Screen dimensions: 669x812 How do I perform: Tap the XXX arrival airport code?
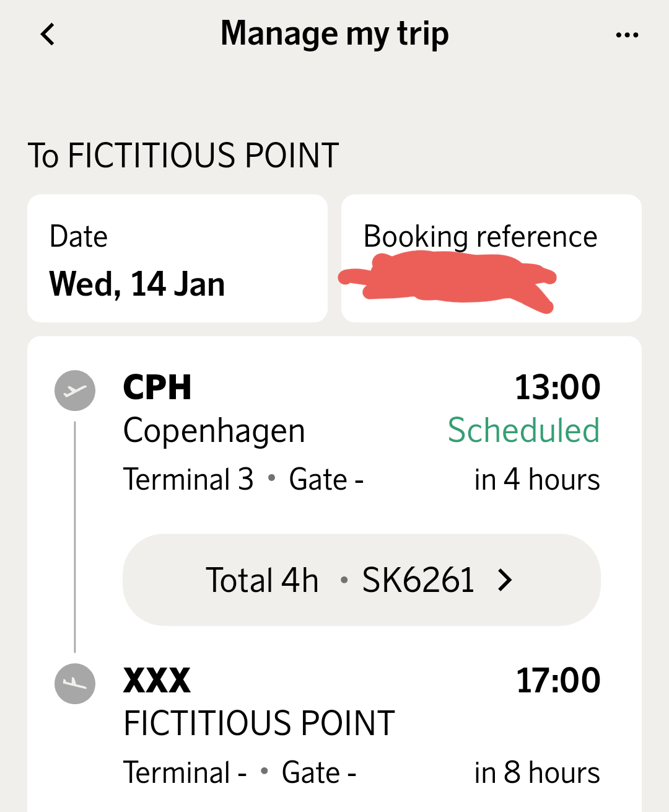[157, 681]
